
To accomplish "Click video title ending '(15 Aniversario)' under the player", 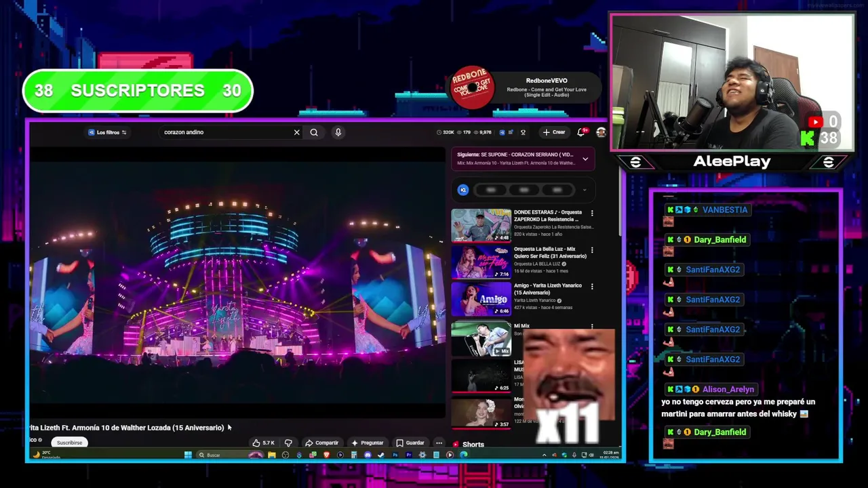I will (x=127, y=428).
